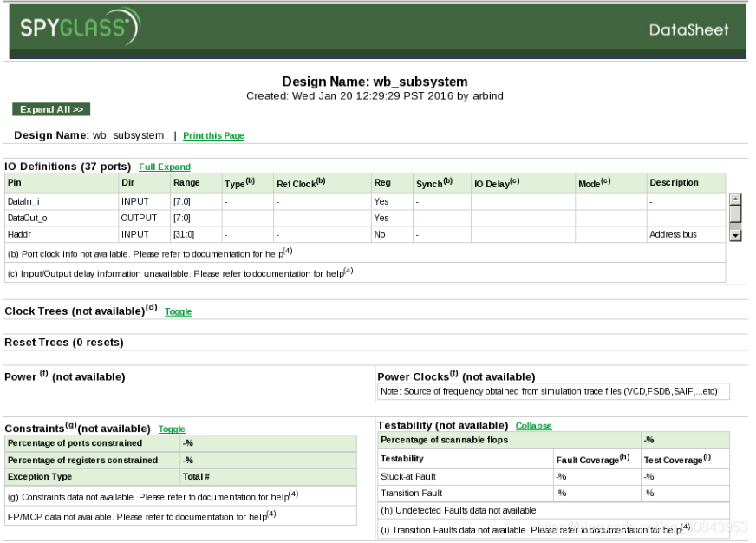Click Percentage of registers constrained row
The image size is (756, 543).
pyautogui.click(x=181, y=460)
